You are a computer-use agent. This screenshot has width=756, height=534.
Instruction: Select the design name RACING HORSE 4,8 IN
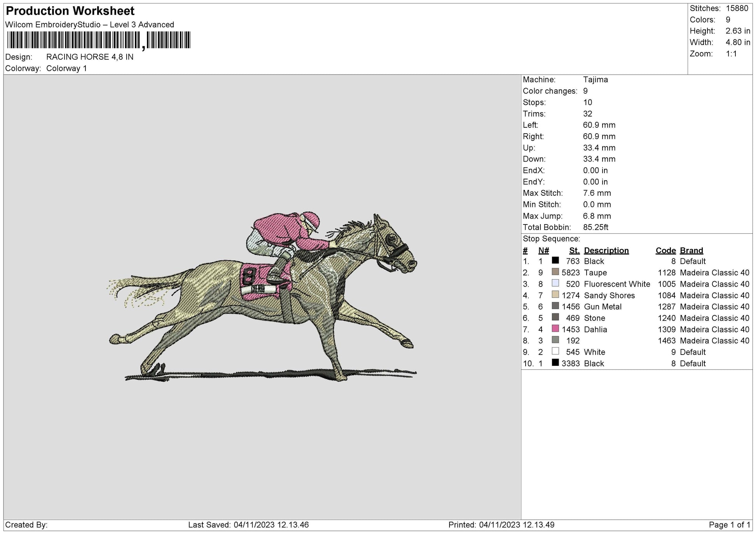[90, 56]
